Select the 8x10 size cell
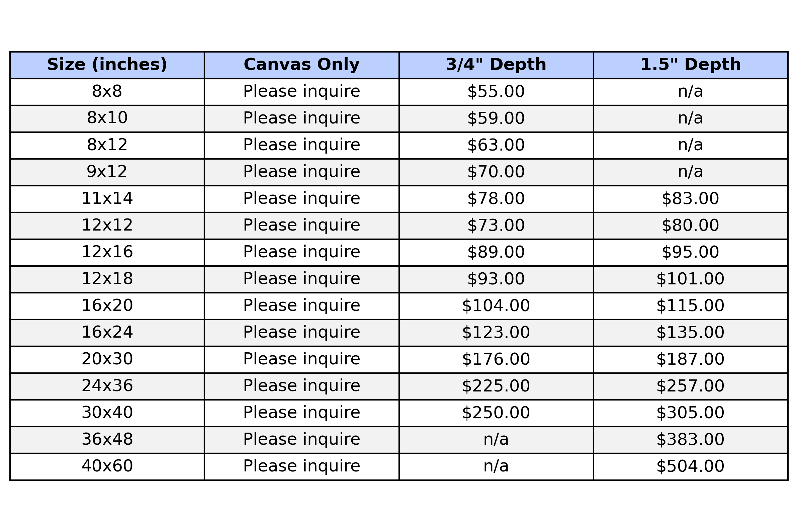Screen dimensions: 798x532 [x=107, y=119]
